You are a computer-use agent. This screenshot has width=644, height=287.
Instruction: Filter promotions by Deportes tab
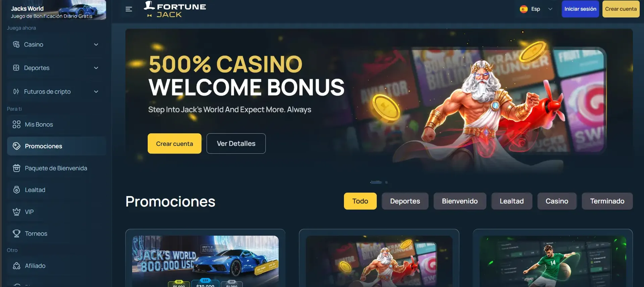tap(405, 201)
